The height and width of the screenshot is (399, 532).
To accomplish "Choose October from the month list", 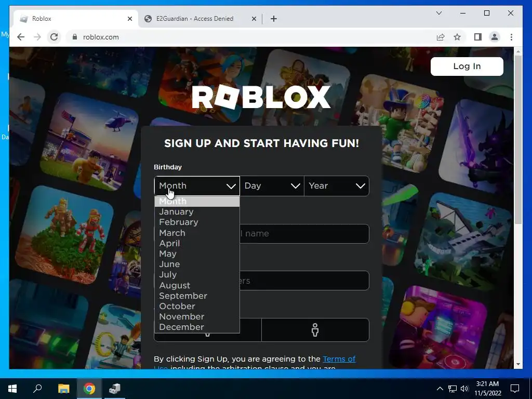I will [197, 307].
